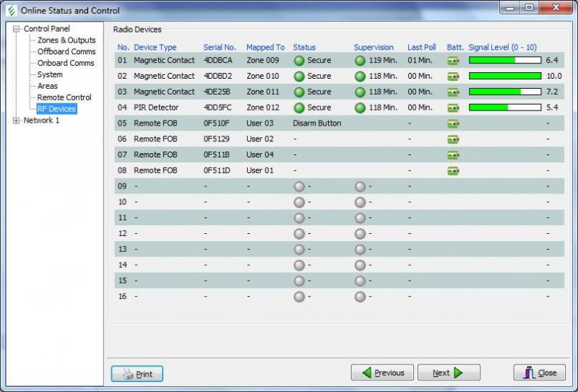Go to the Next page
Viewport: 578px width, 392px height.
point(447,373)
